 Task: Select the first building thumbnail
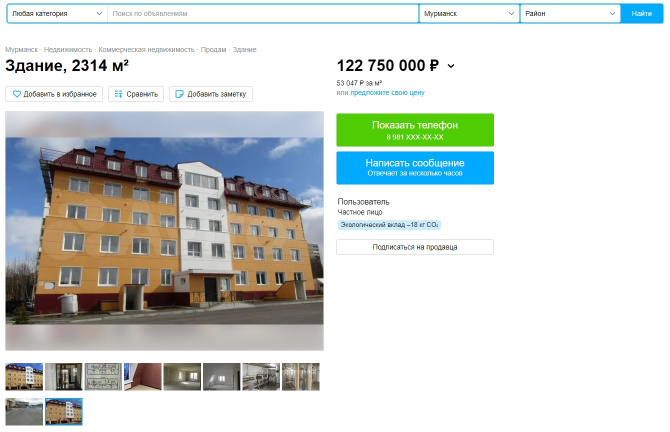[24, 376]
